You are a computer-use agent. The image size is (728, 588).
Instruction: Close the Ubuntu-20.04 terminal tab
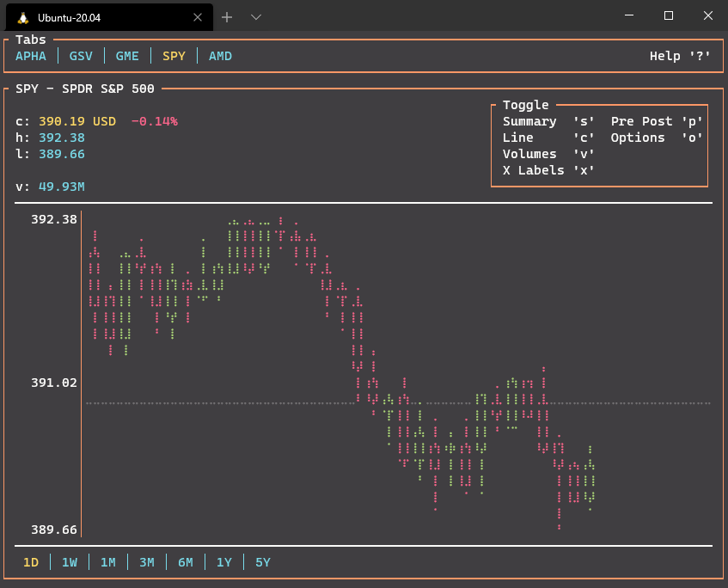coord(198,17)
